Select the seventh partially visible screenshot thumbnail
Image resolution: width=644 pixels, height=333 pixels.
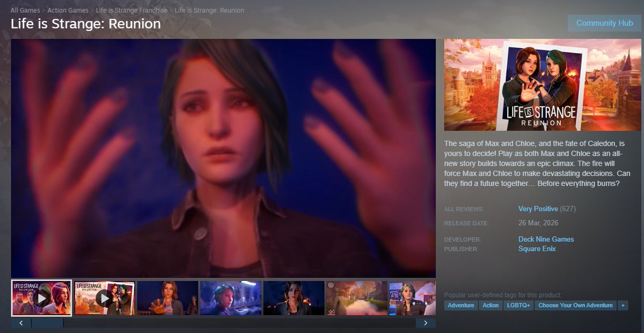pos(413,298)
